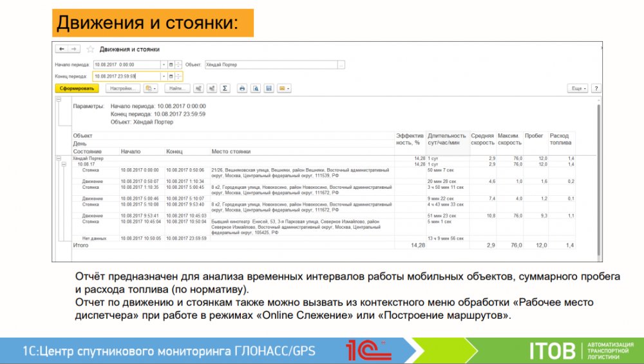Open the Настройки... settings button
This screenshot has width=644, height=364.
123,88
